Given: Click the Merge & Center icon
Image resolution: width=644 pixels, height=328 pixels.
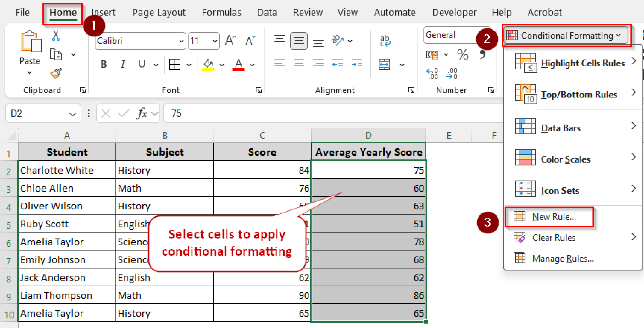Looking at the screenshot, I should point(384,65).
